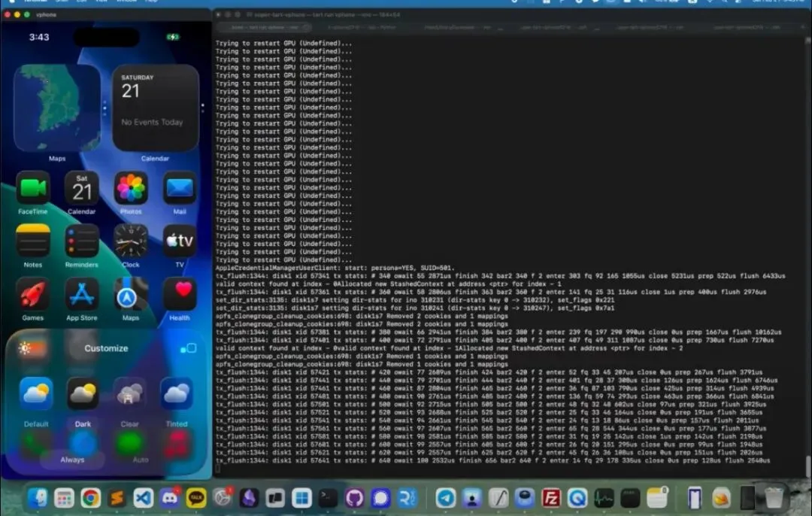Viewport: 812px width, 516px height.
Task: Open the Notes app on the phone screen
Action: point(32,241)
